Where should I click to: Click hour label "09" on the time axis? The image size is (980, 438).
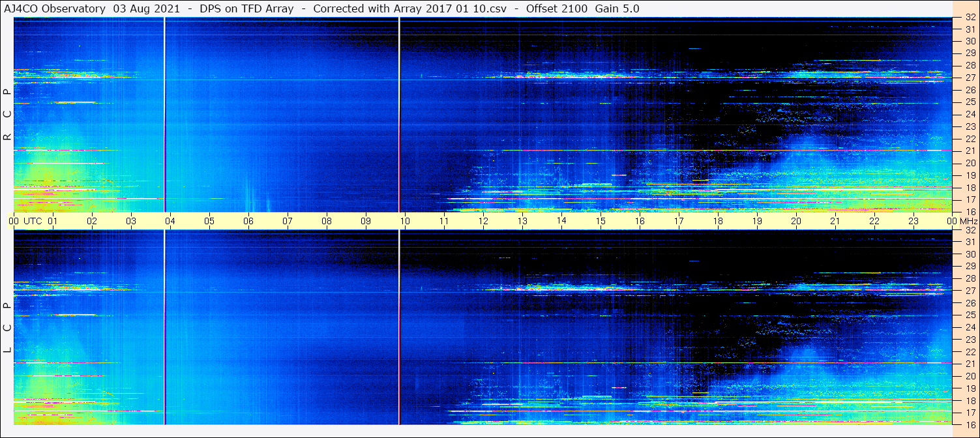[x=366, y=221]
